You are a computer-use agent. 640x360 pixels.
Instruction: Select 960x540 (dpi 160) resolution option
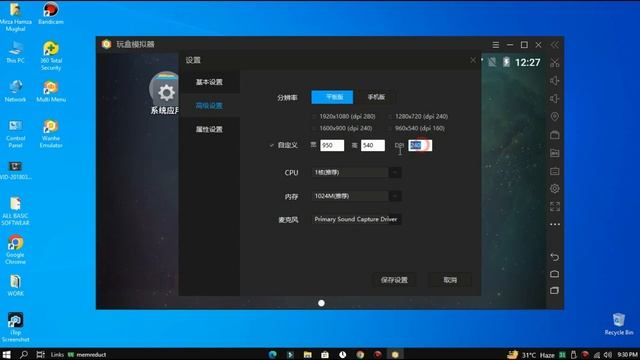416,128
